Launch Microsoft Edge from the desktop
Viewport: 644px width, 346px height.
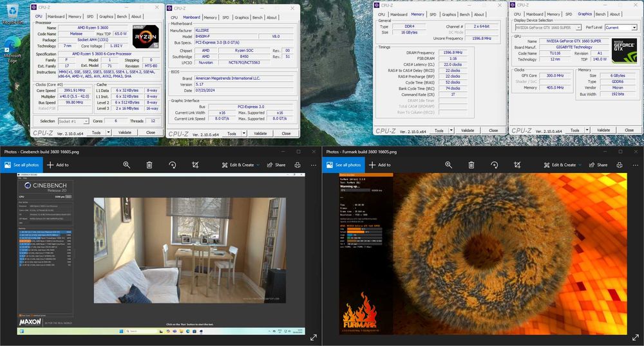pos(13,49)
